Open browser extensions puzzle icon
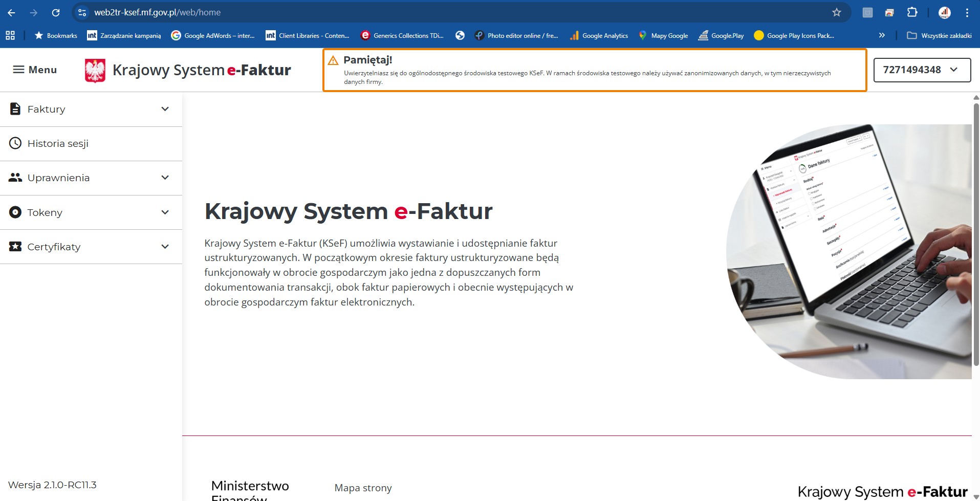 tap(912, 12)
